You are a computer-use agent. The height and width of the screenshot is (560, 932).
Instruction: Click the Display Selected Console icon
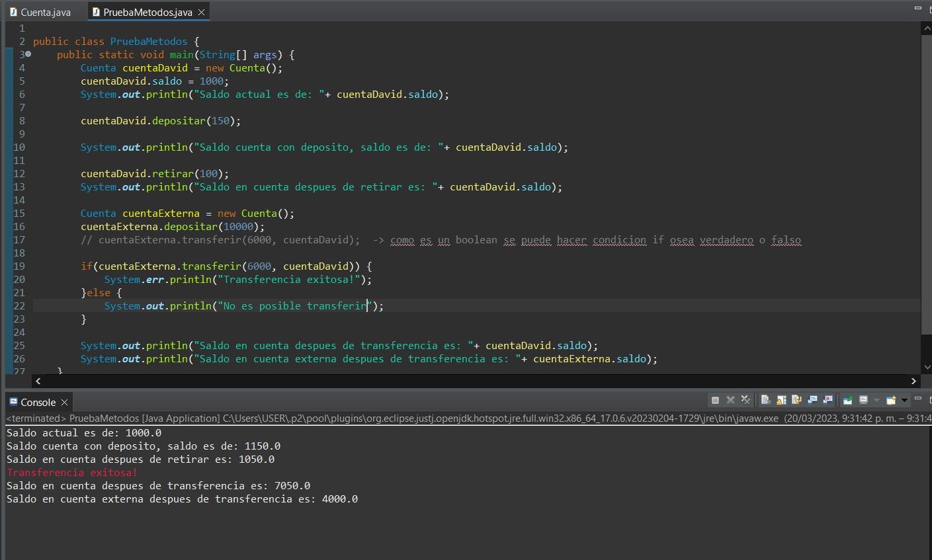(x=863, y=400)
